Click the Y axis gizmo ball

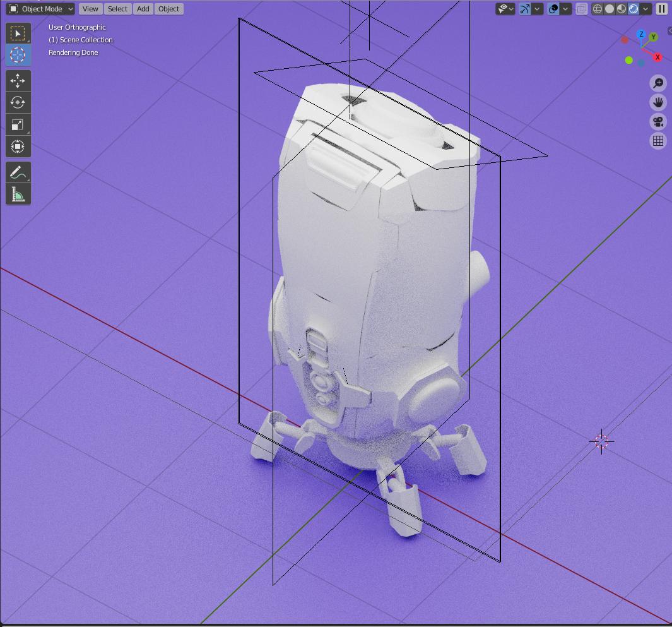(653, 37)
